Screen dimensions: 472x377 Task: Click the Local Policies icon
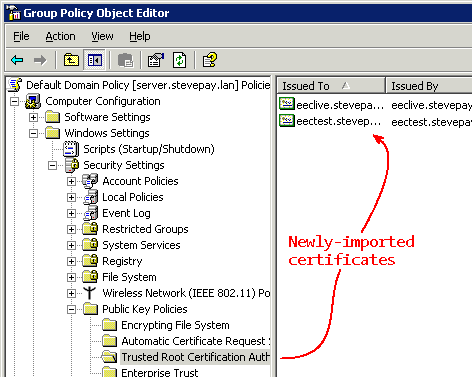pos(91,197)
